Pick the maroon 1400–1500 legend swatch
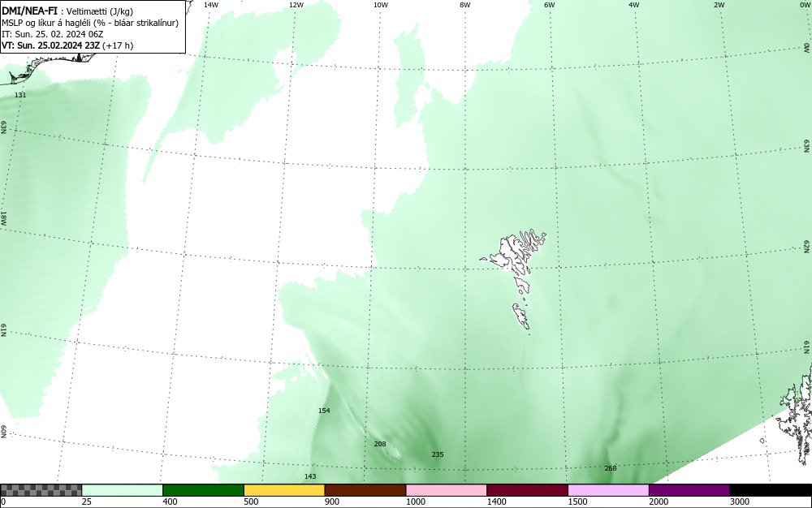 pos(527,490)
